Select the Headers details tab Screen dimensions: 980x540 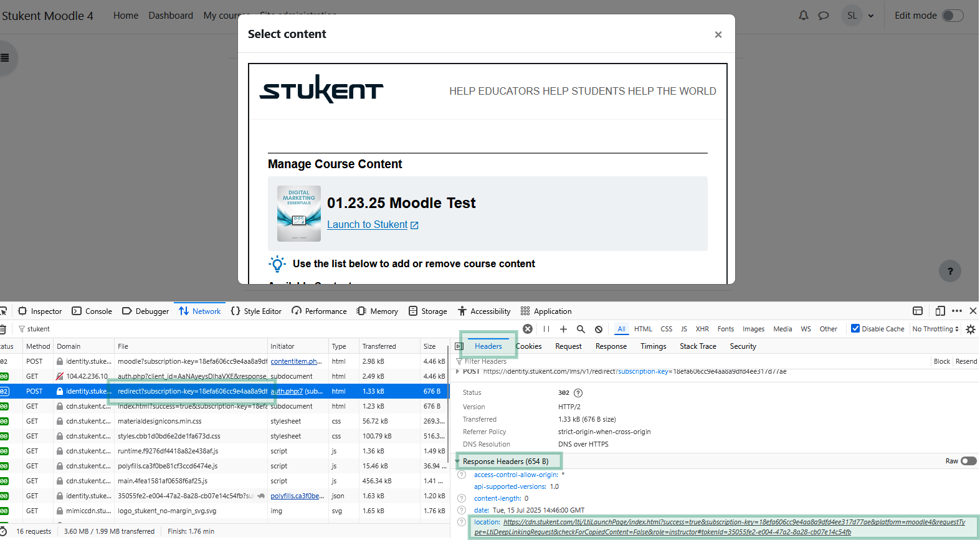(x=488, y=346)
